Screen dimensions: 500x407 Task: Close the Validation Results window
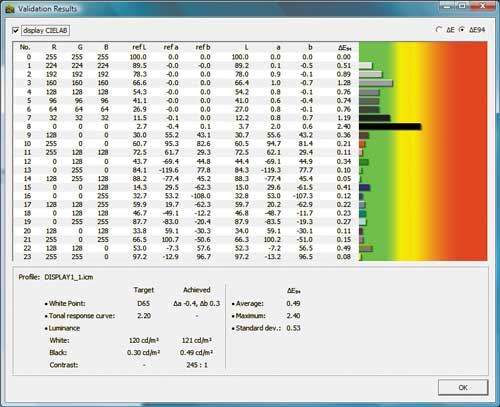click(483, 6)
